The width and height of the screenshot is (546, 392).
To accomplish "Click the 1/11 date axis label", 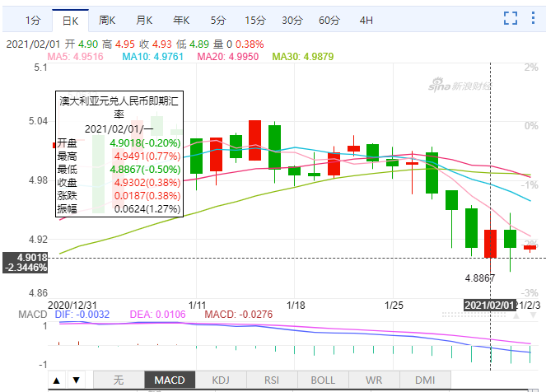I will [x=197, y=306].
